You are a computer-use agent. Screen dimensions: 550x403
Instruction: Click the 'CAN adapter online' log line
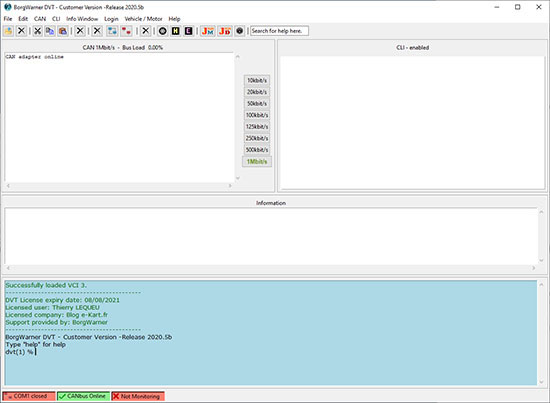point(34,57)
